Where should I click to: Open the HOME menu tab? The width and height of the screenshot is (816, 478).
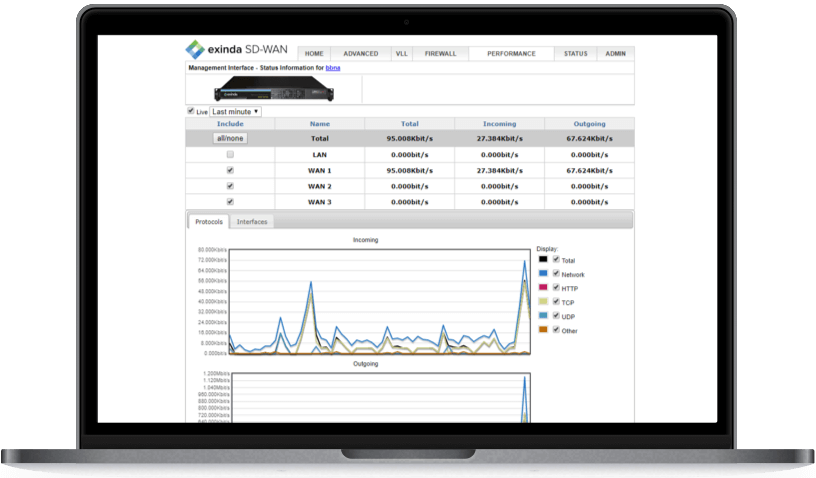[314, 54]
